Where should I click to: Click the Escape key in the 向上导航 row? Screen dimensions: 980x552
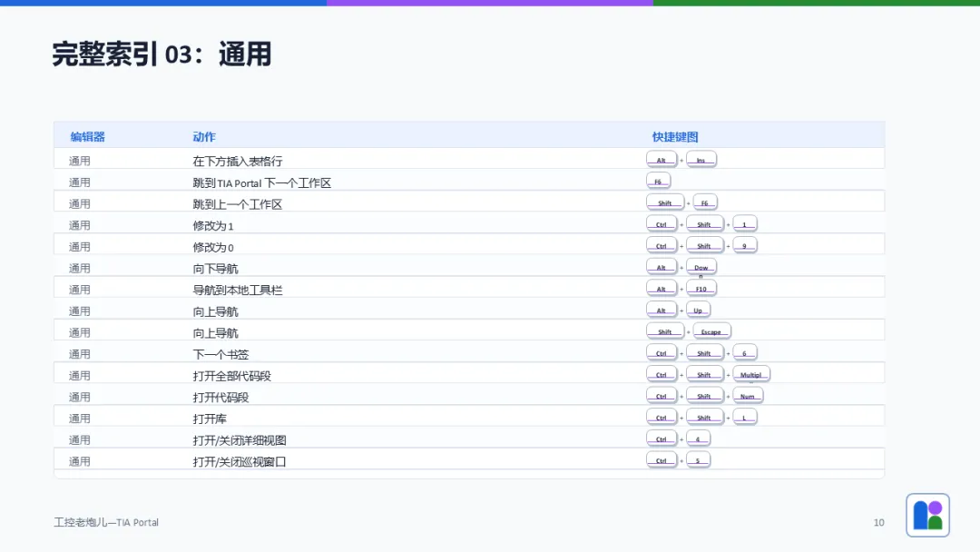click(711, 332)
